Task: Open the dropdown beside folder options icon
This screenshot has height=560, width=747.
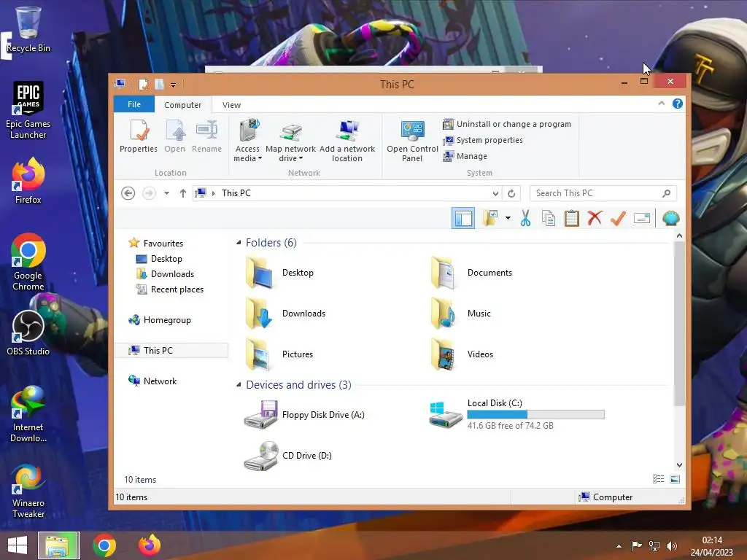Action: point(508,218)
